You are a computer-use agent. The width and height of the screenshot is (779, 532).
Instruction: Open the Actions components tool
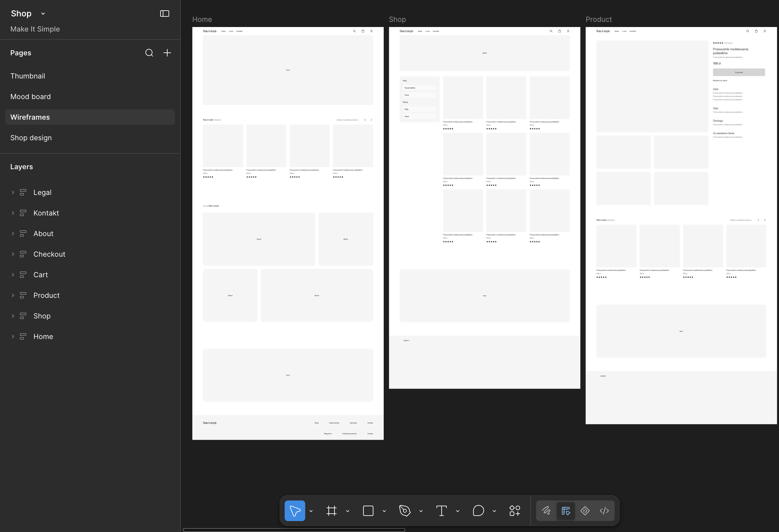pyautogui.click(x=515, y=510)
